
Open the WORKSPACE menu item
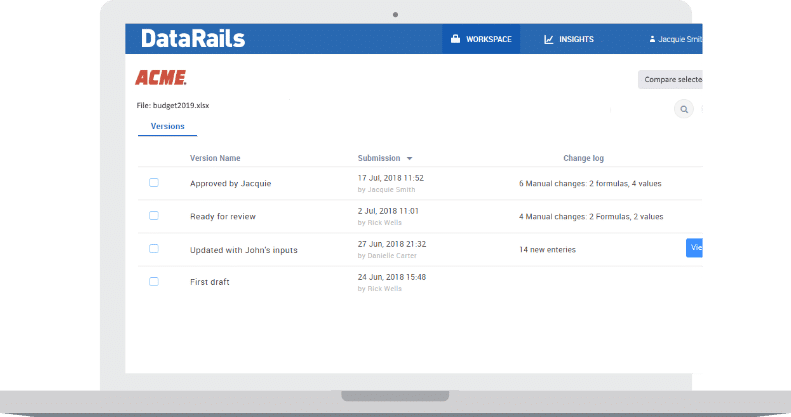coord(481,39)
